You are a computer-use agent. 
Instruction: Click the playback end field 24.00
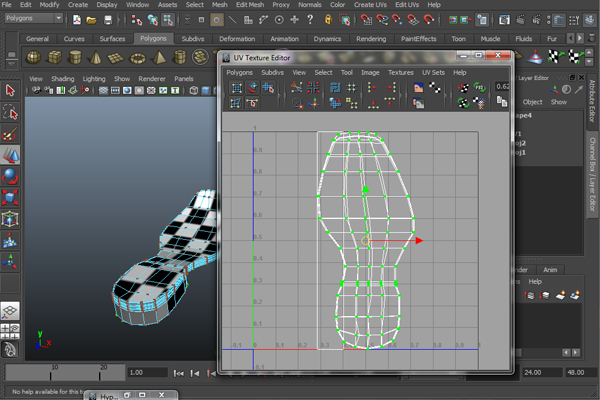542,372
